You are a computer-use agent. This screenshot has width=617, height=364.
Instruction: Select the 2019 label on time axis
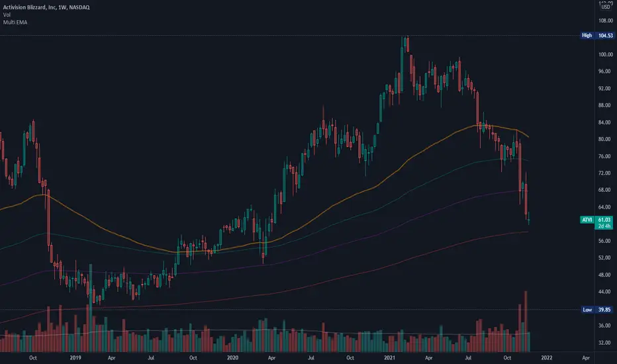75,357
